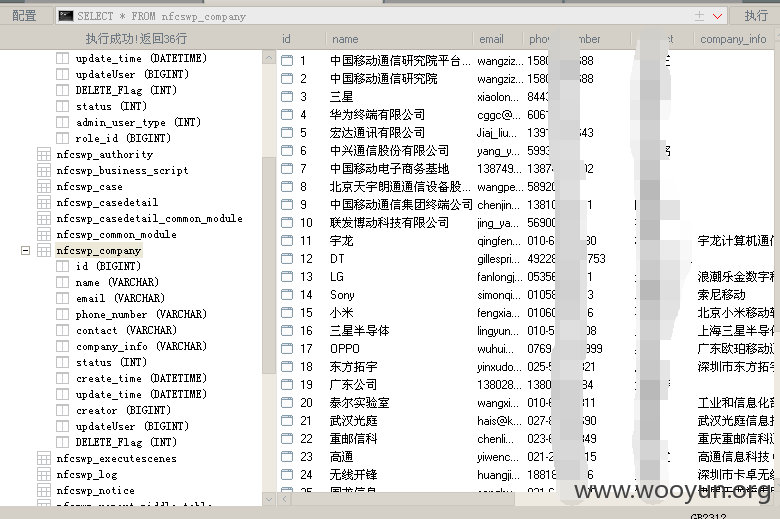Click column icon for role_id (BIGINT)
Screen dimensions: 780x519
tap(63, 138)
